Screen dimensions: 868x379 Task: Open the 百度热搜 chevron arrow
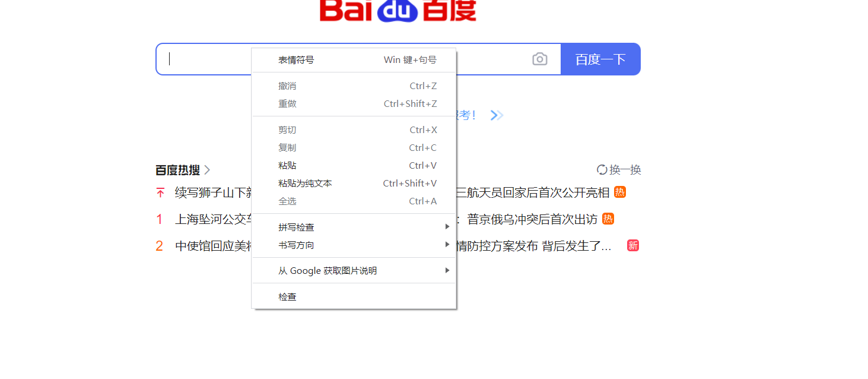[207, 170]
